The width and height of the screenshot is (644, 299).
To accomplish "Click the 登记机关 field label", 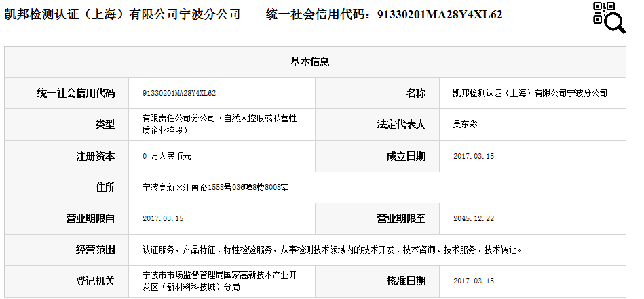I will (95, 281).
